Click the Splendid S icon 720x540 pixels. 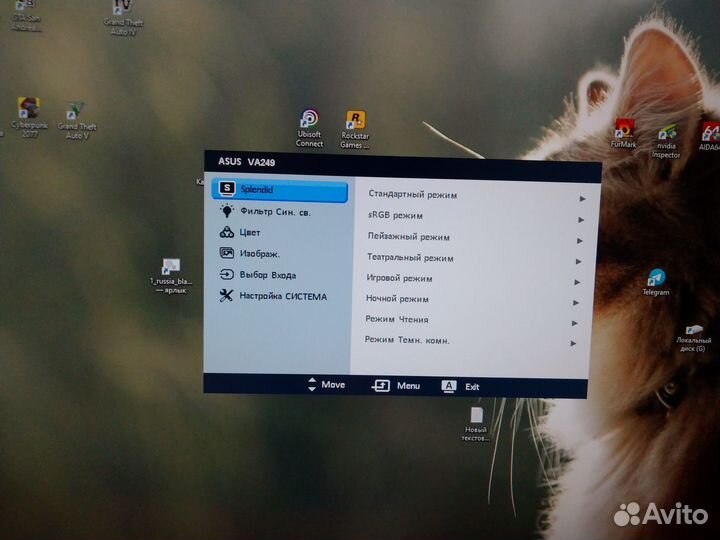click(227, 188)
